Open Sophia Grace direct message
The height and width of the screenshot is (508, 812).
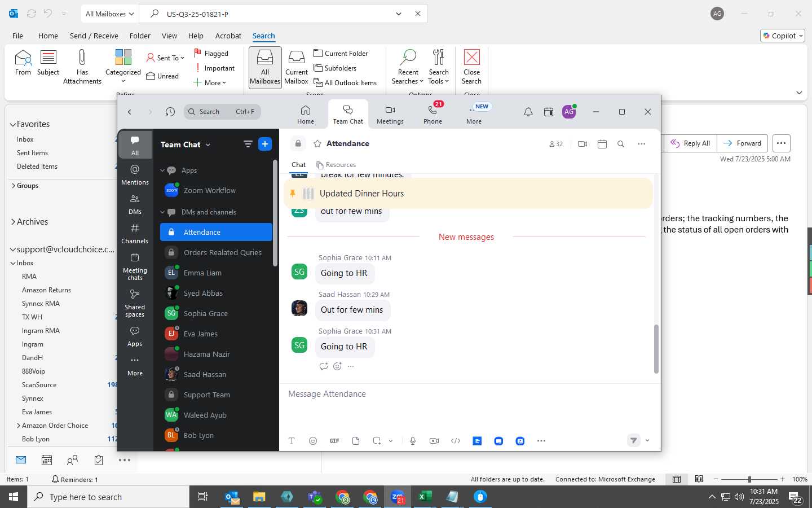(x=216, y=313)
